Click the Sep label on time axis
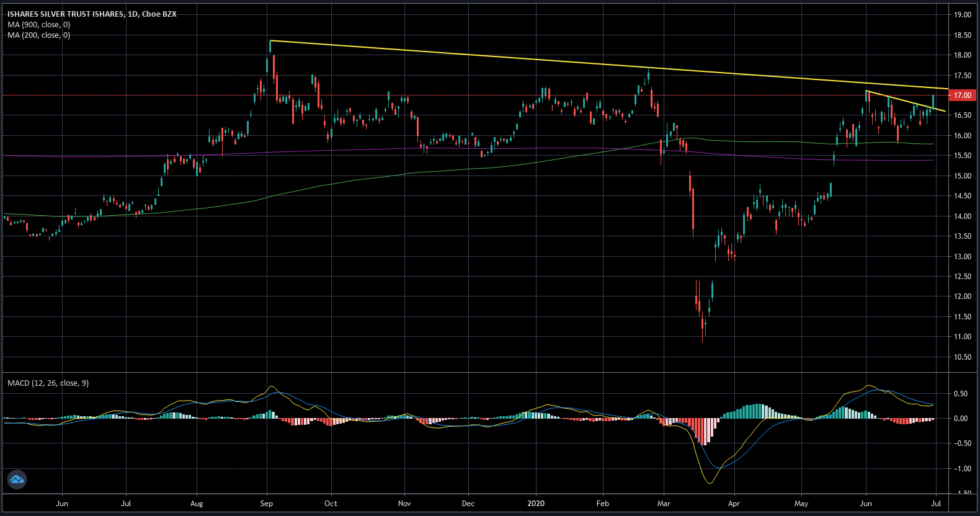This screenshot has width=980, height=516. click(x=267, y=504)
